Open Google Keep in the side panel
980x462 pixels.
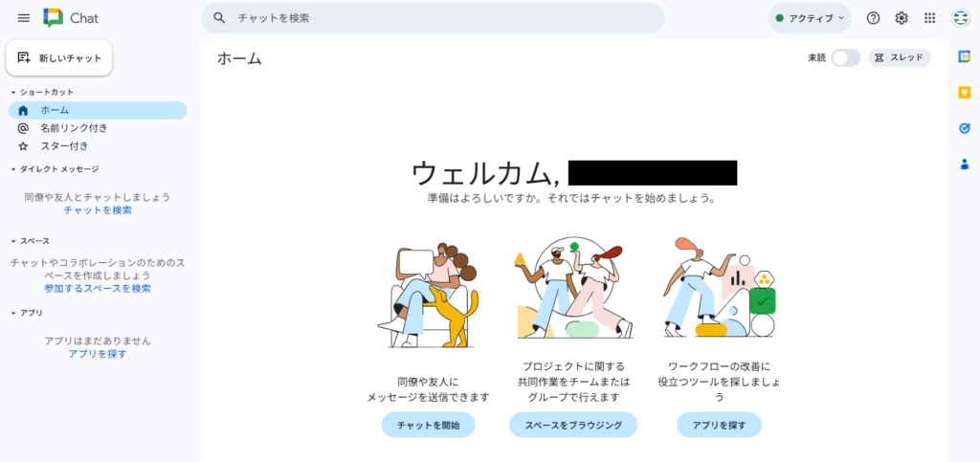[x=964, y=93]
